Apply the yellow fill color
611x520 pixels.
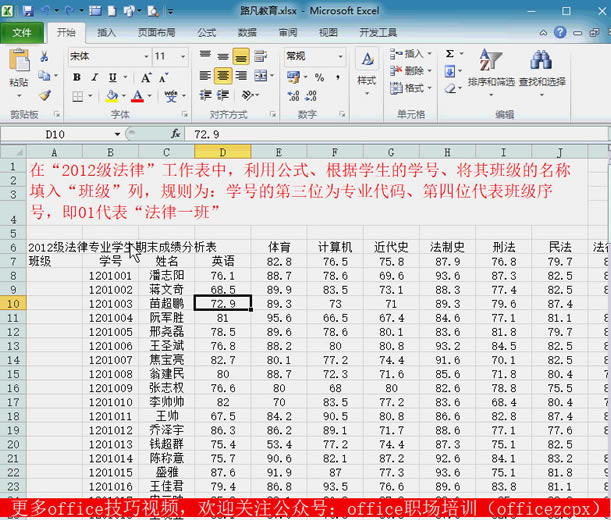[112, 96]
